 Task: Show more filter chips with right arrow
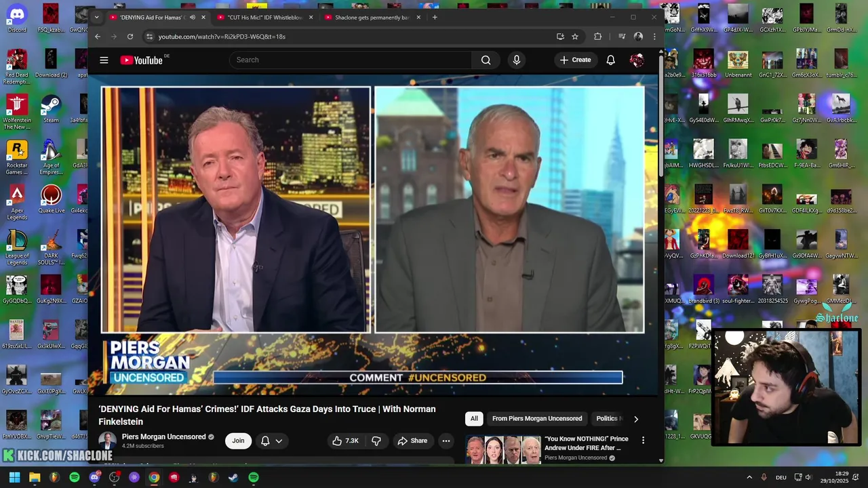(636, 419)
